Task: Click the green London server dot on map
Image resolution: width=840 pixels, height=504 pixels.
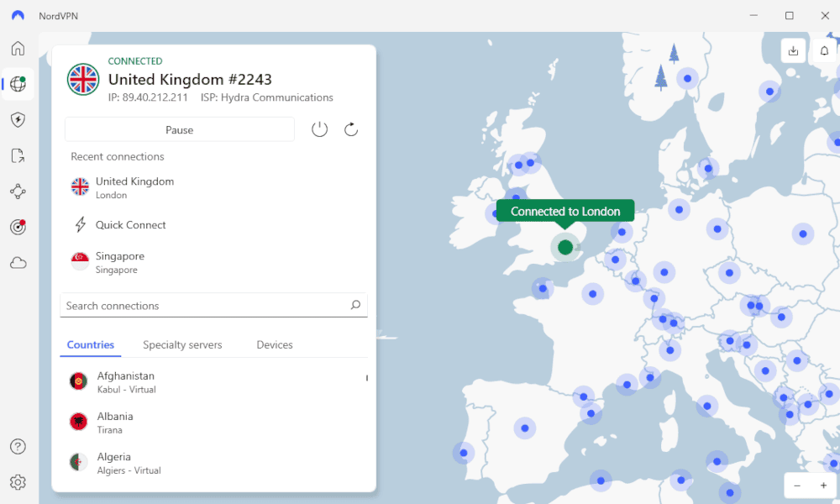Action: point(565,247)
